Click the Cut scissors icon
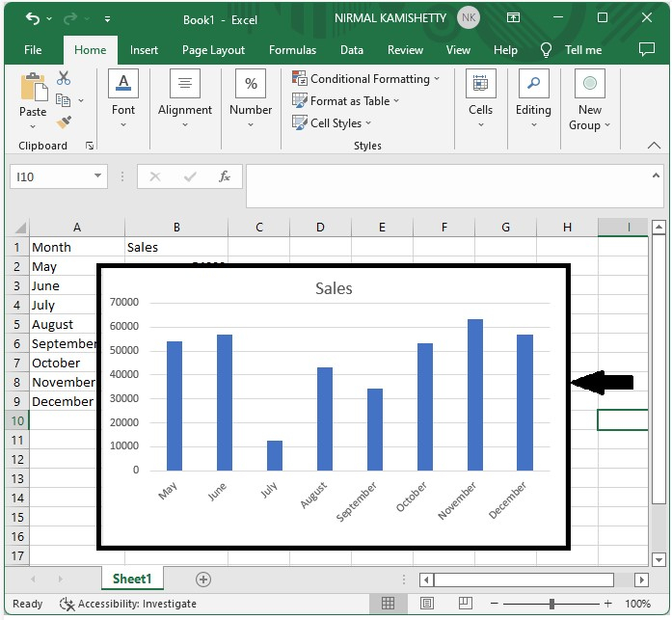This screenshot has width=672, height=620. click(64, 79)
